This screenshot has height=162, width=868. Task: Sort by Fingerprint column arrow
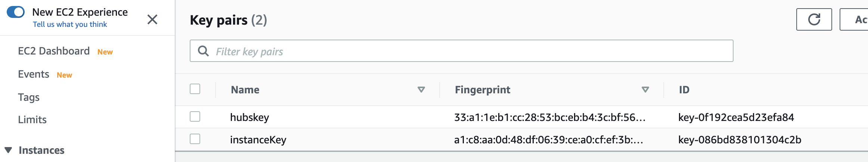coord(645,90)
